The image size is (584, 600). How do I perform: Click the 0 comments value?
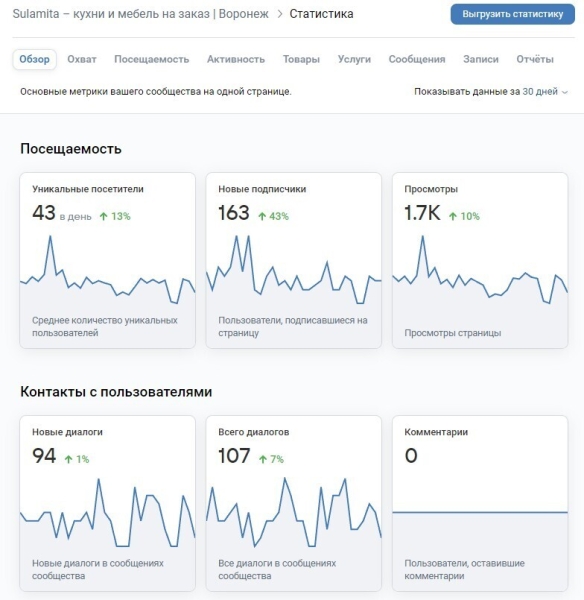coord(411,456)
